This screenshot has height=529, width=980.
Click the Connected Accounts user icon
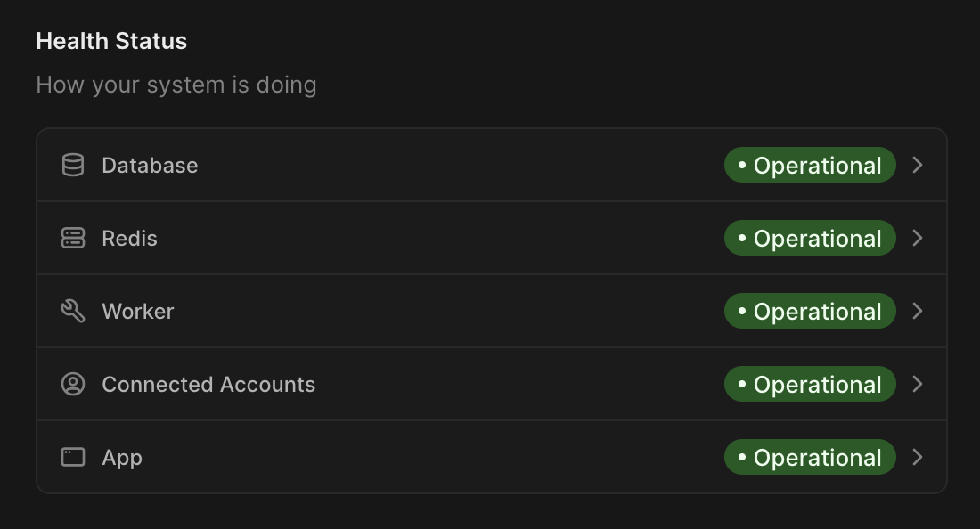pos(73,385)
